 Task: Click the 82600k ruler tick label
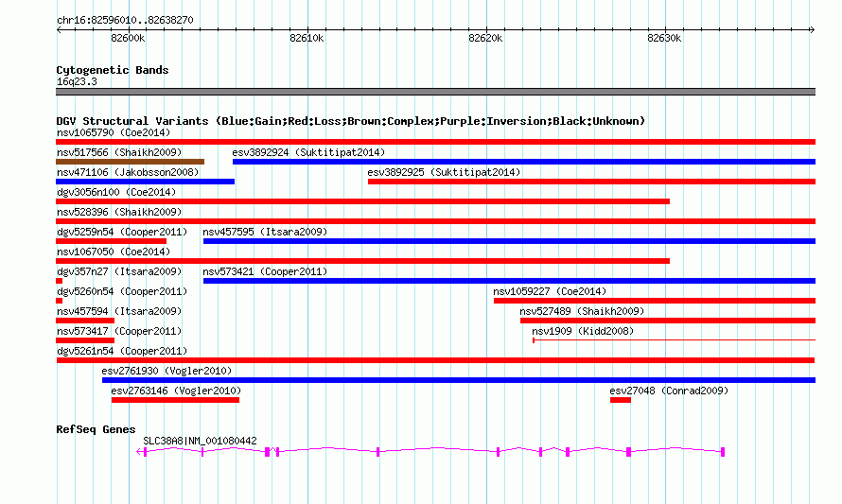point(128,38)
